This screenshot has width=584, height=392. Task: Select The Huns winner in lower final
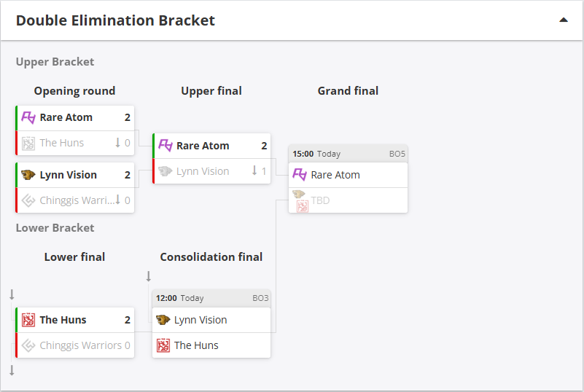click(63, 320)
